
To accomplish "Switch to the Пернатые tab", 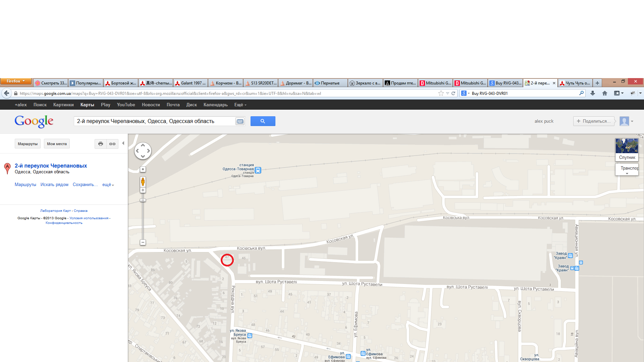I will [330, 83].
